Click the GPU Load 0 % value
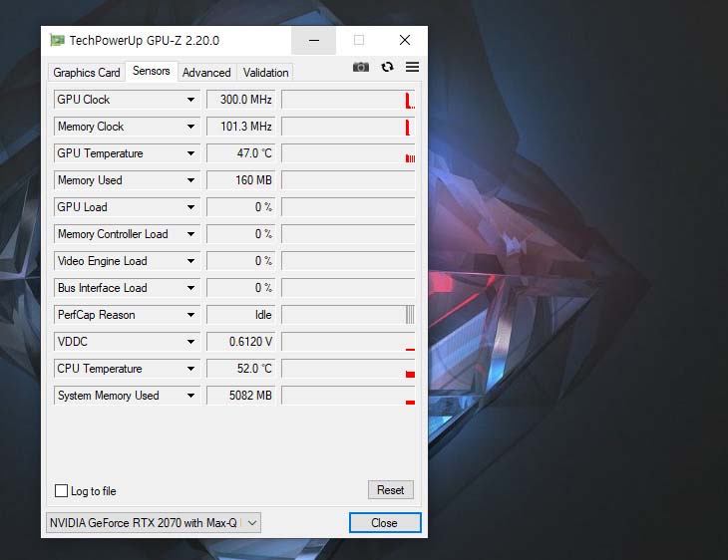This screenshot has height=560, width=728. pos(241,207)
